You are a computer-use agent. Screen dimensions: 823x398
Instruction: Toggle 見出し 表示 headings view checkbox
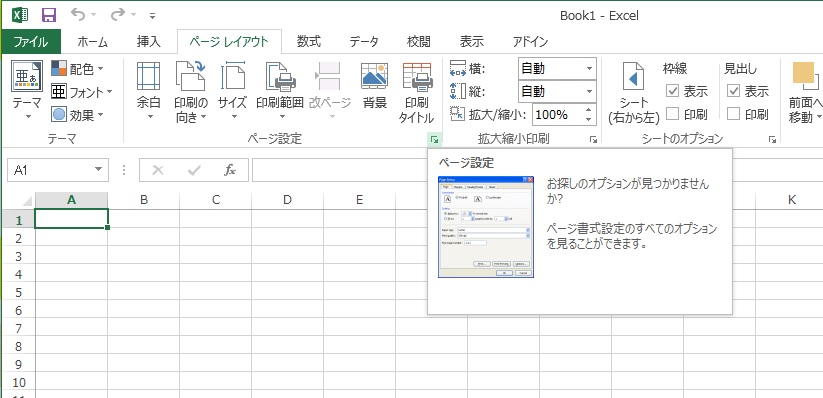click(x=733, y=91)
